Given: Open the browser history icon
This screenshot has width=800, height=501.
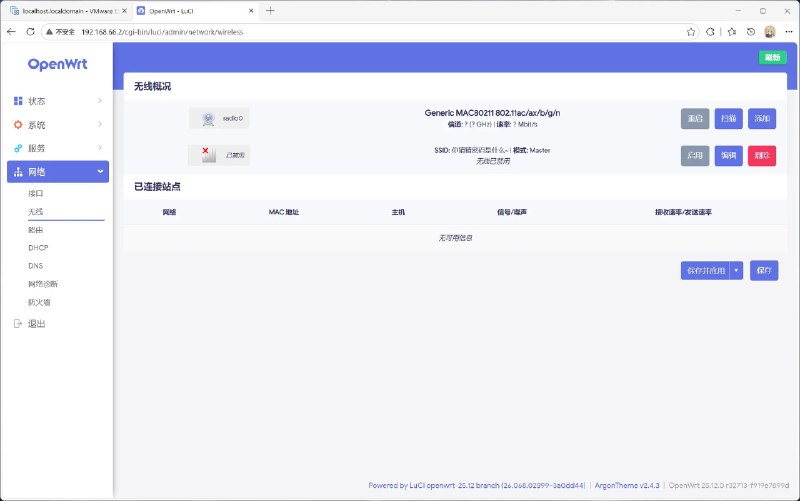Looking at the screenshot, I should [751, 32].
